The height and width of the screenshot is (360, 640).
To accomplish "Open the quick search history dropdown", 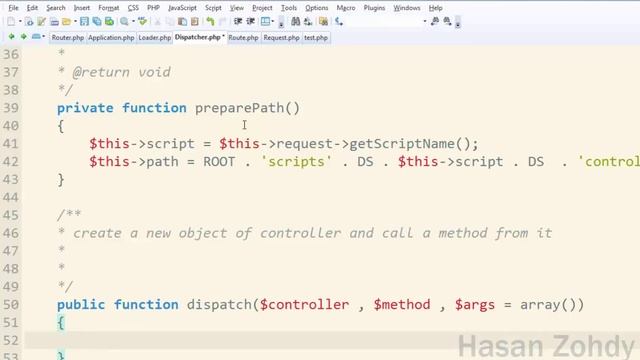I will click(424, 22).
